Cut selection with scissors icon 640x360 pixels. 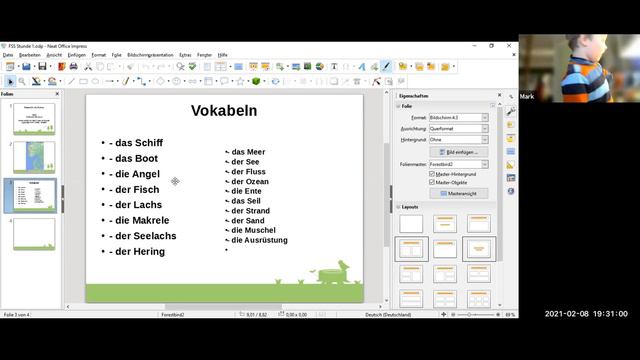tap(88, 67)
